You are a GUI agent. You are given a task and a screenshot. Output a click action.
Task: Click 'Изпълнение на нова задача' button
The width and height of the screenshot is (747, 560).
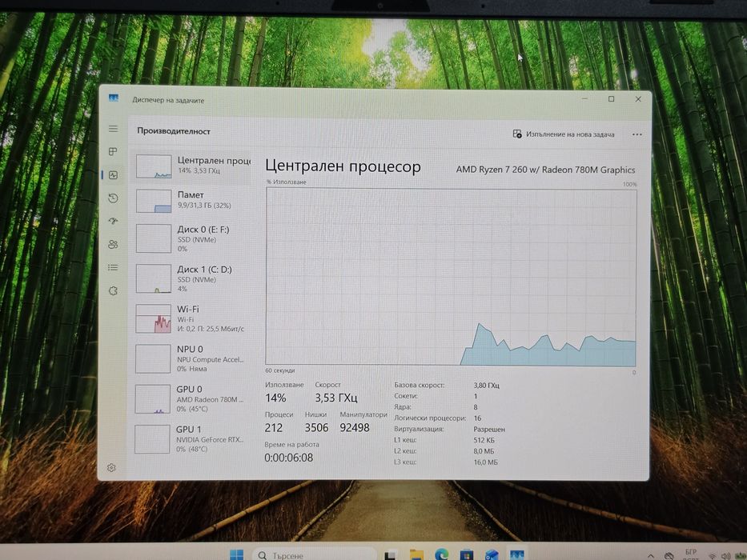point(564,134)
